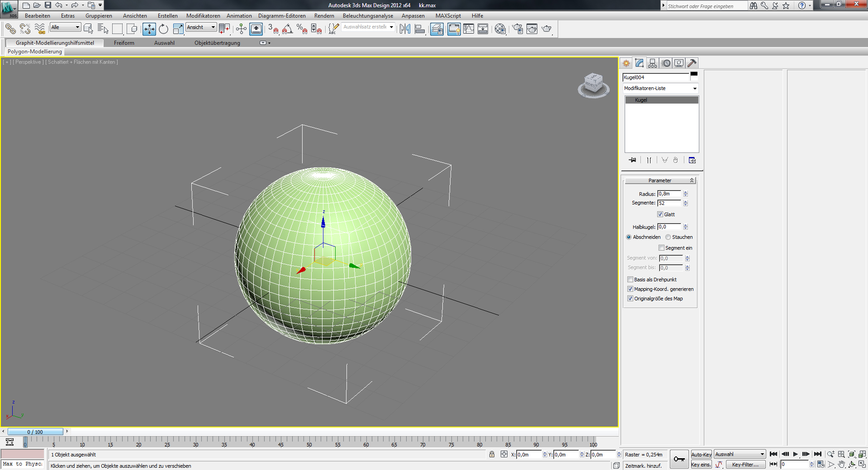Toggle the Selection Lock padlock icon
The height and width of the screenshot is (470, 868).
492,454
